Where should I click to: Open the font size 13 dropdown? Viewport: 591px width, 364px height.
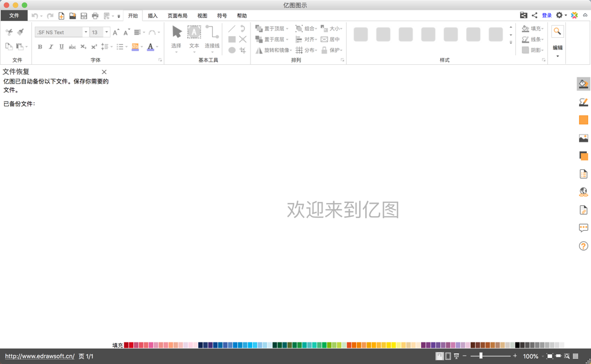tap(106, 32)
